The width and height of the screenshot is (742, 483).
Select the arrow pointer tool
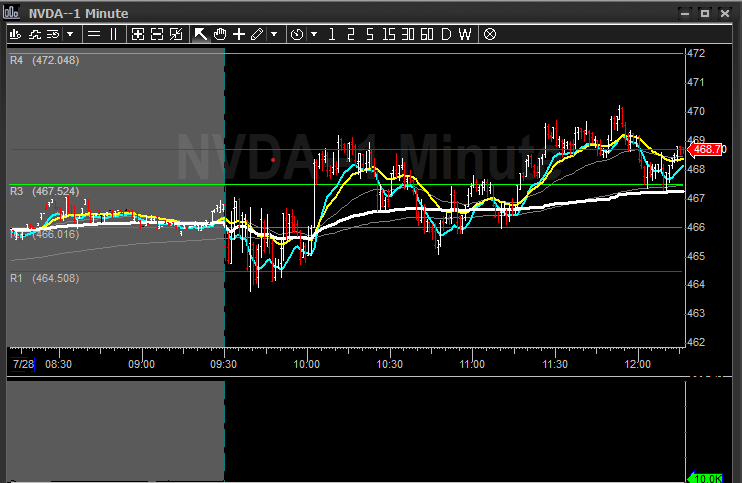[x=201, y=34]
